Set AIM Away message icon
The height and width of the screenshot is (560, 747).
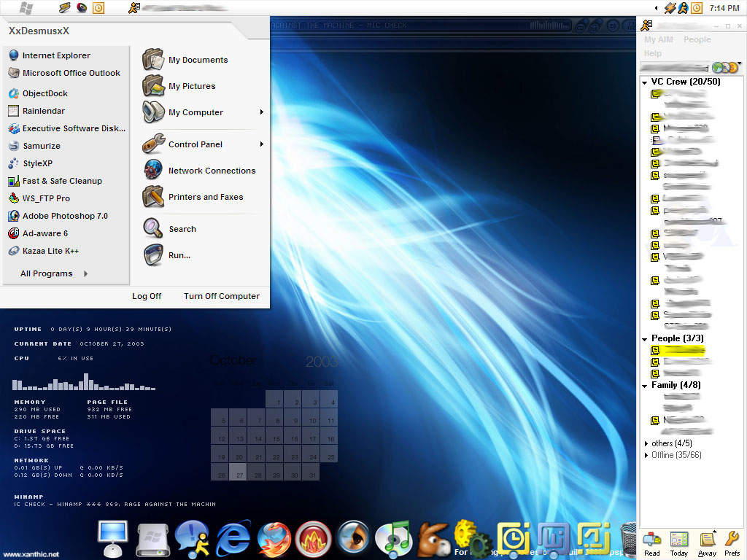click(x=707, y=543)
